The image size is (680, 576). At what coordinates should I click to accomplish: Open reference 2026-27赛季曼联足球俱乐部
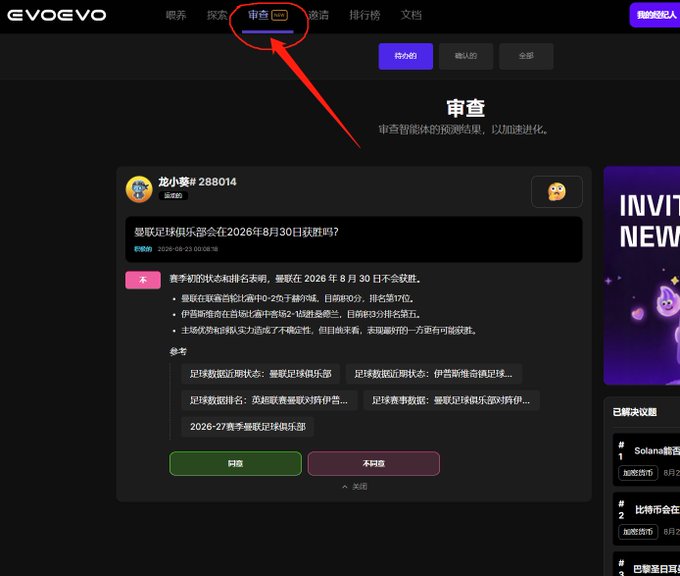coord(248,427)
